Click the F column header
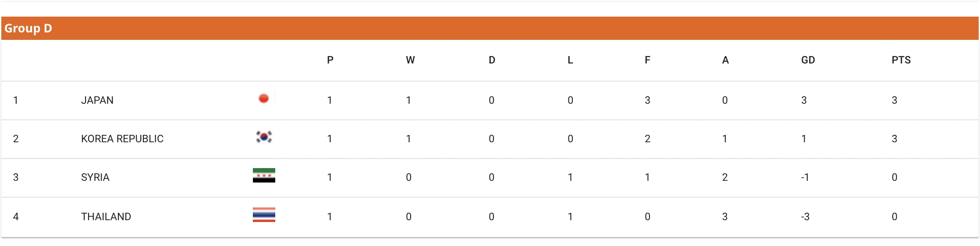The height and width of the screenshot is (246, 980). (x=647, y=60)
